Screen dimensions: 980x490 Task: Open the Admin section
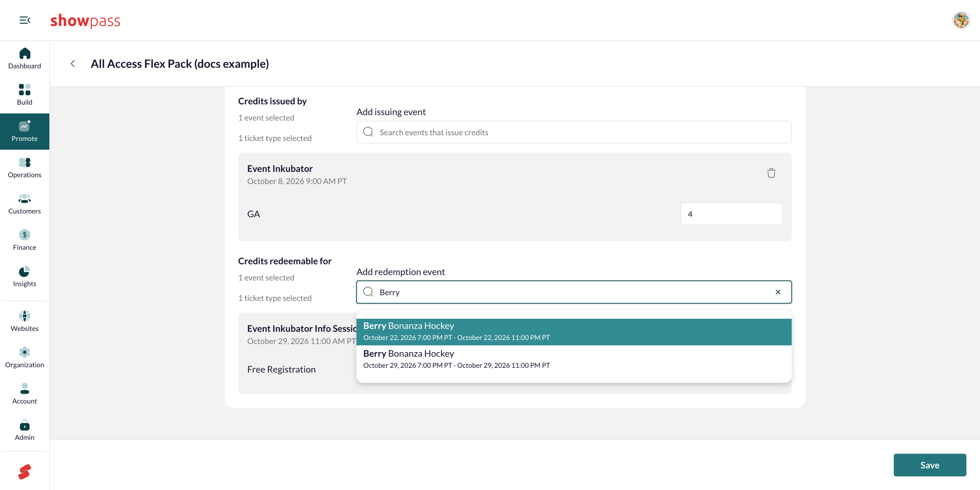pyautogui.click(x=25, y=430)
